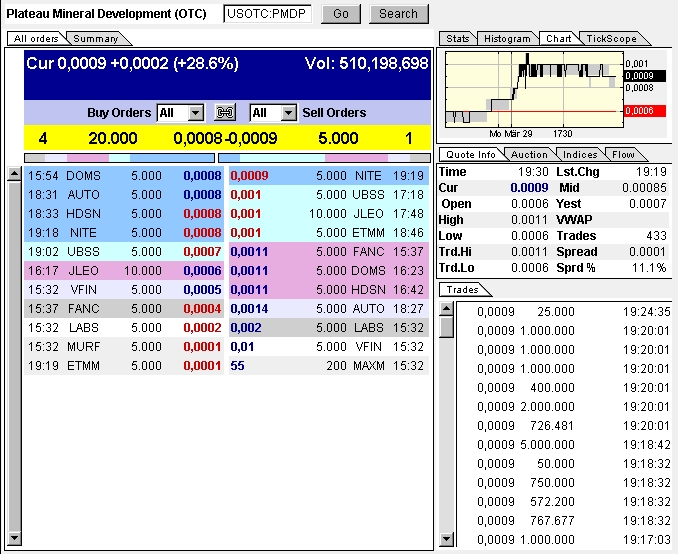Switch to the Flow tab

coord(623,154)
